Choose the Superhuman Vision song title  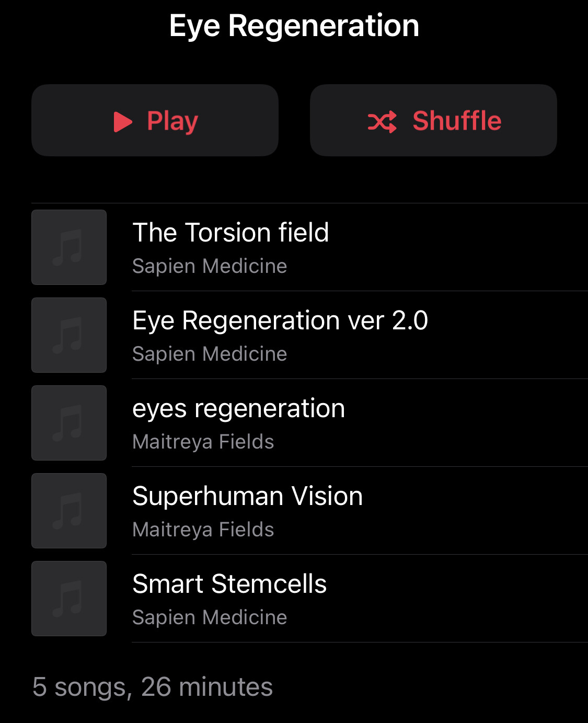pyautogui.click(x=247, y=496)
